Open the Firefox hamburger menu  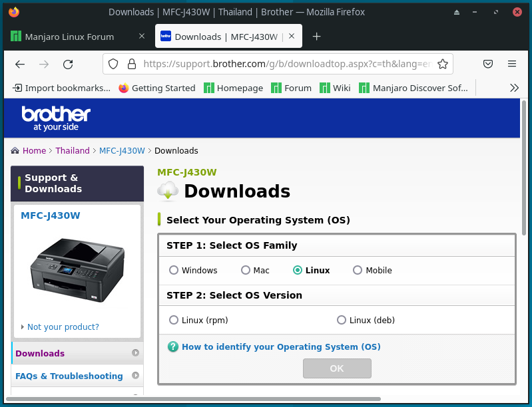click(x=512, y=64)
